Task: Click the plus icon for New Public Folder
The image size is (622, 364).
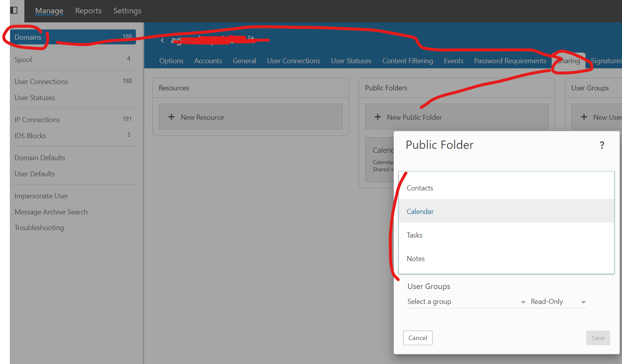Action: 378,117
